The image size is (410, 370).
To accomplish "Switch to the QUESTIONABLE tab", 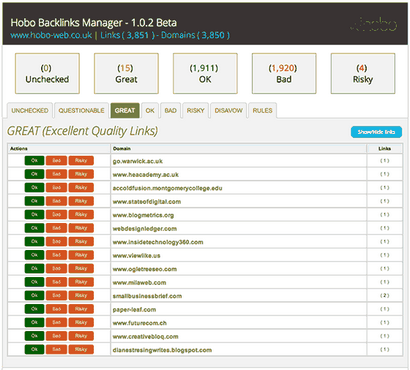I will [81, 110].
